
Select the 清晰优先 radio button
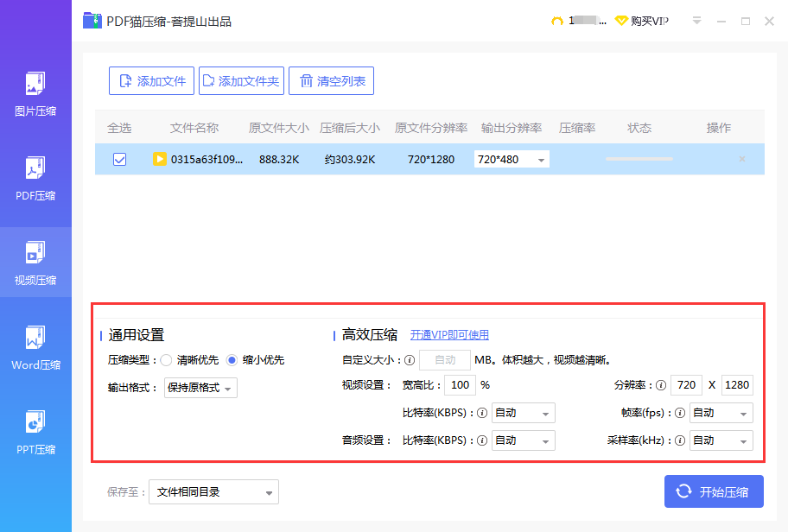166,360
